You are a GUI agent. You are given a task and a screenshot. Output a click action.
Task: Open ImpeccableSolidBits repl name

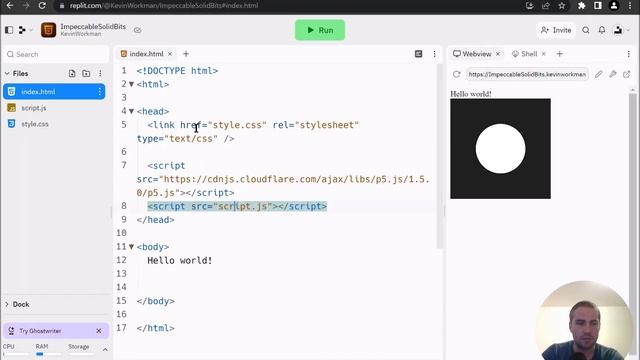pos(93,27)
